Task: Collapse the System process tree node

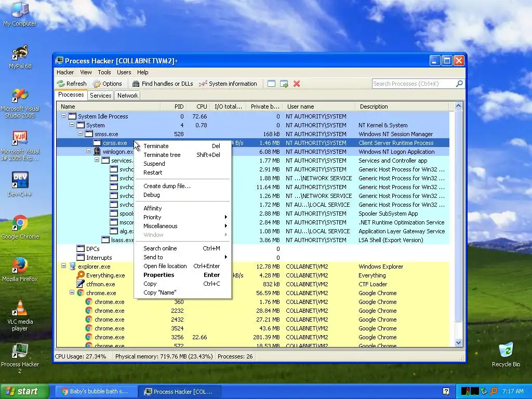Action: [x=72, y=125]
